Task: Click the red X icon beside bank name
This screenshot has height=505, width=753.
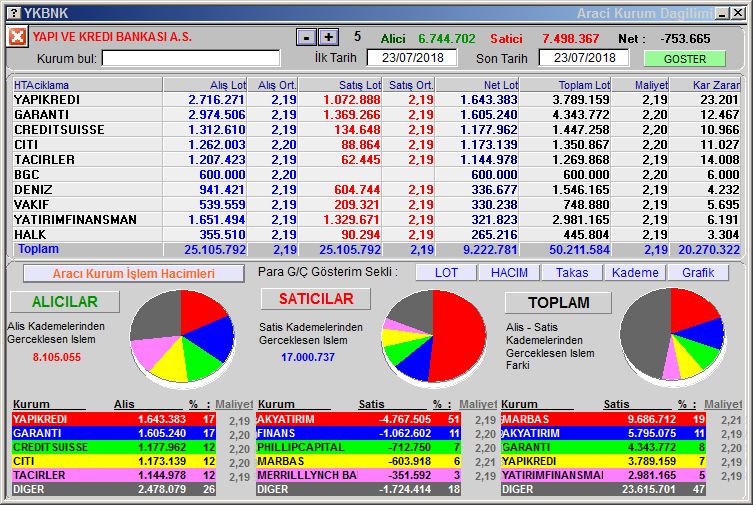Action: [x=17, y=36]
